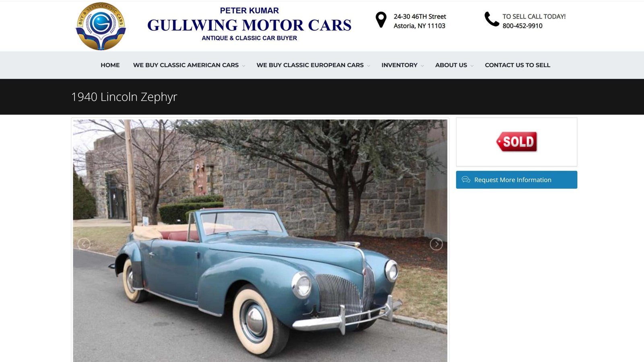Open Contact Us To Sell menu item
Viewport: 644px width, 362px height.
(517, 65)
